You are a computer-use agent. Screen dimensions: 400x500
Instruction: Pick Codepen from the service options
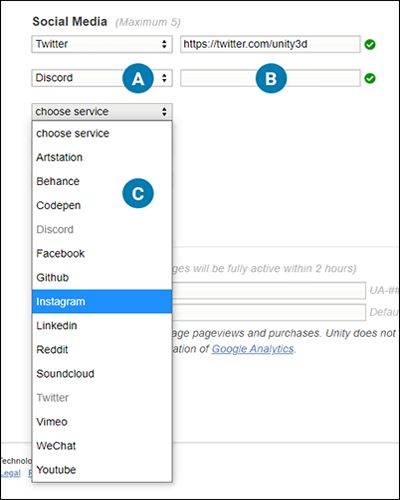coord(102,205)
